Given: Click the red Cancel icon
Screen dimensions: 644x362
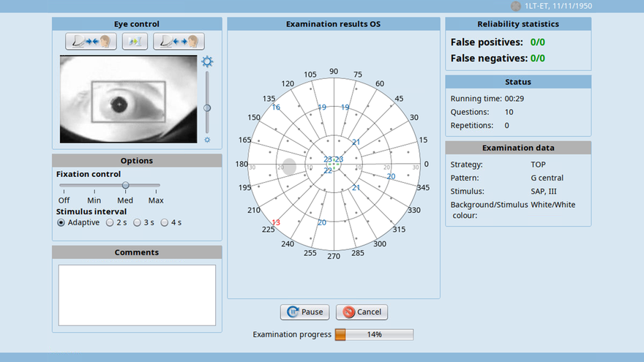Looking at the screenshot, I should (348, 312).
